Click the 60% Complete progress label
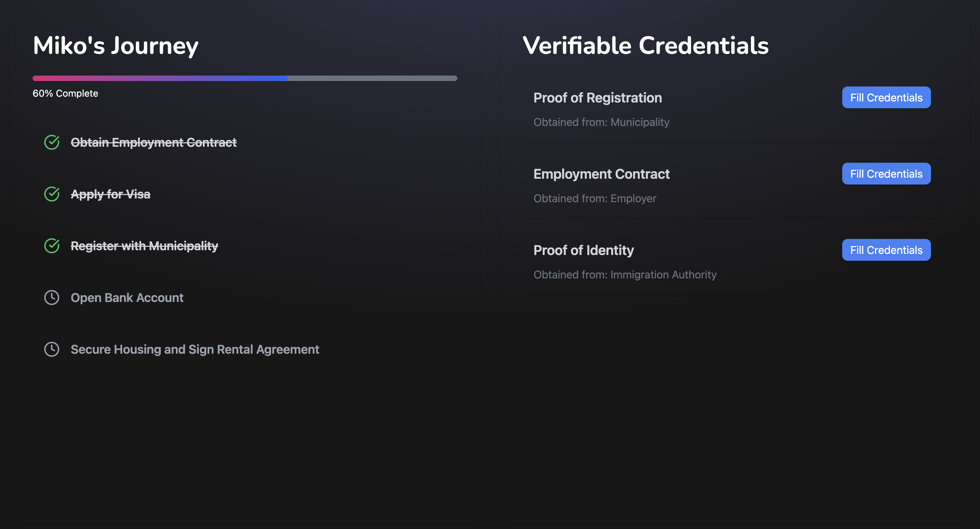The width and height of the screenshot is (980, 529). point(65,94)
